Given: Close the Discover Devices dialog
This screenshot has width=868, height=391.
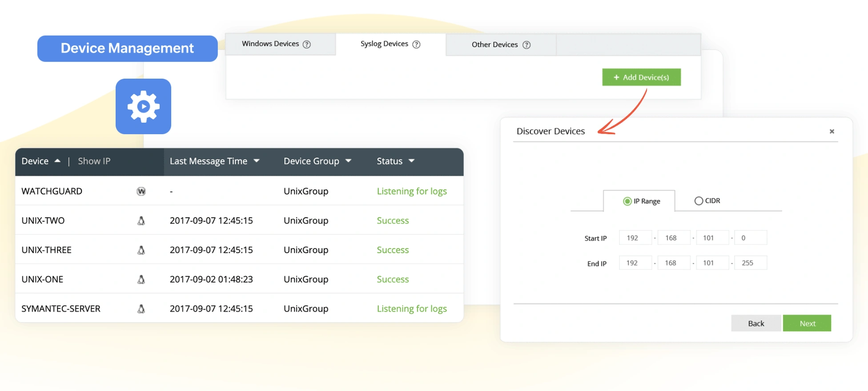Looking at the screenshot, I should click(x=832, y=132).
